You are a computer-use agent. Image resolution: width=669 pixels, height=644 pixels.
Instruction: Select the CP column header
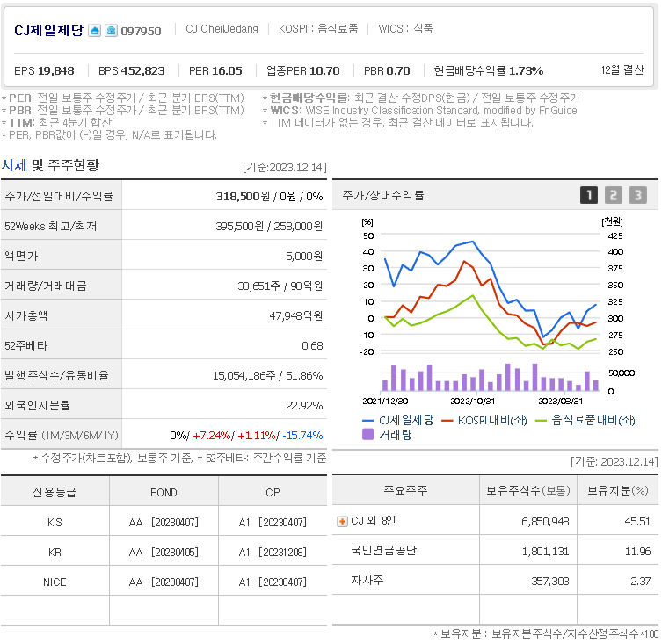click(x=273, y=493)
